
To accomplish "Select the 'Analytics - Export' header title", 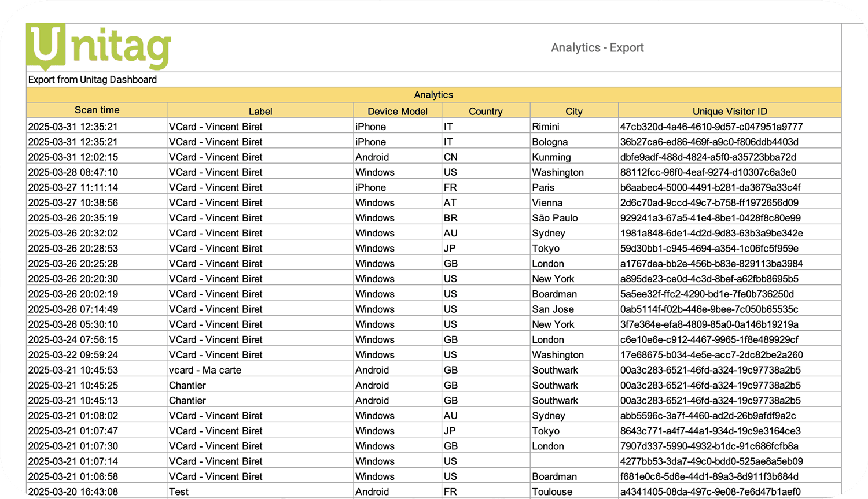I will [596, 48].
